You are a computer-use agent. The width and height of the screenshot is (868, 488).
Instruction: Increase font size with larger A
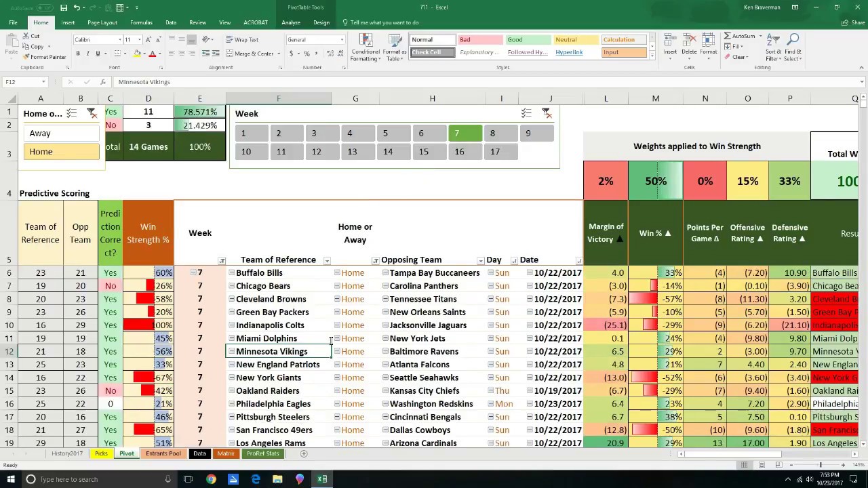coord(148,40)
